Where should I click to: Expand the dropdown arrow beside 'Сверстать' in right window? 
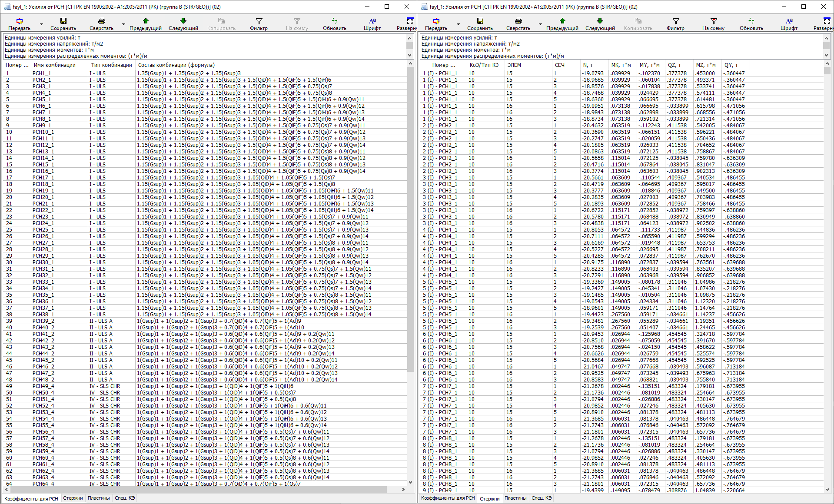540,24
